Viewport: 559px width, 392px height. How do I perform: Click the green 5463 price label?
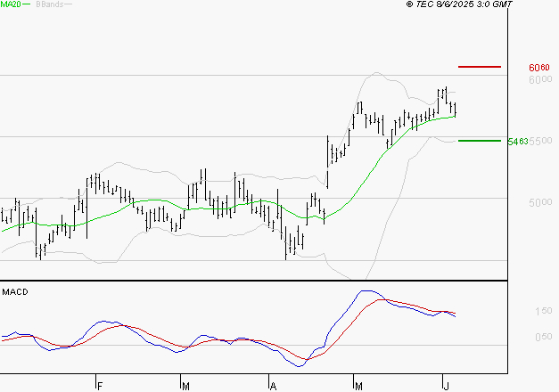tap(517, 142)
